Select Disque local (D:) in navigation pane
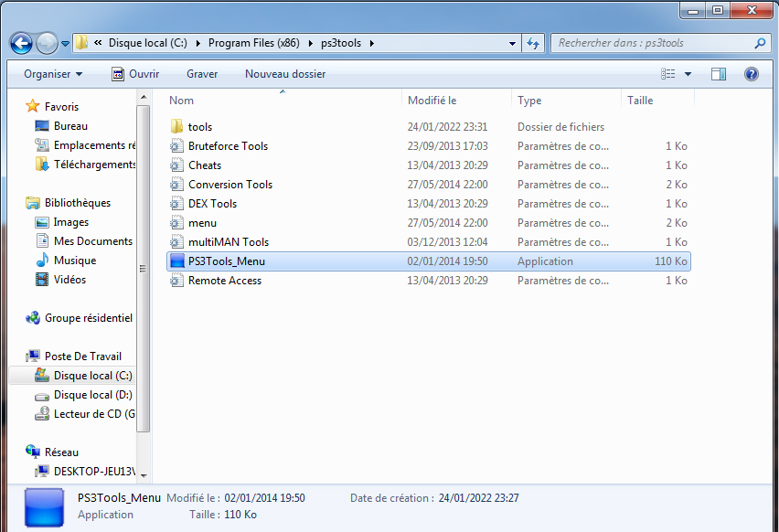 coord(92,395)
